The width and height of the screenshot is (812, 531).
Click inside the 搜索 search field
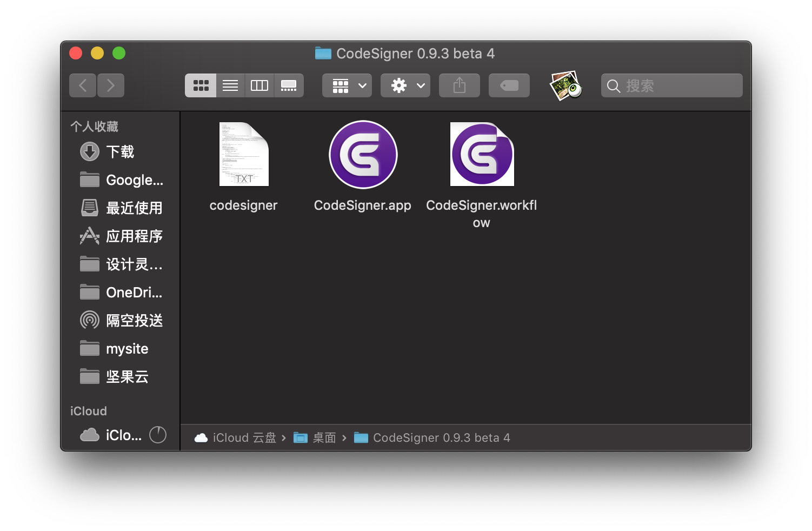tap(671, 85)
